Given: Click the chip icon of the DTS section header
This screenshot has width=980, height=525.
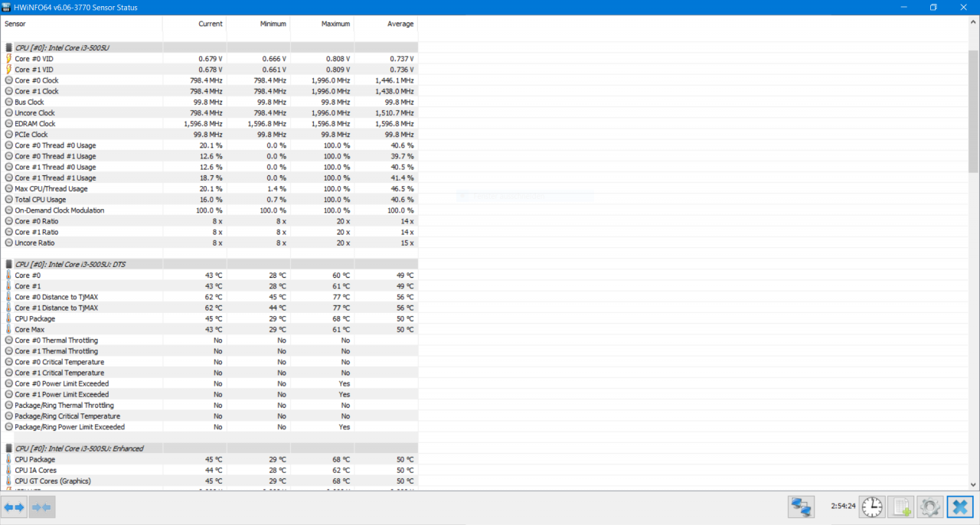Looking at the screenshot, I should [9, 264].
